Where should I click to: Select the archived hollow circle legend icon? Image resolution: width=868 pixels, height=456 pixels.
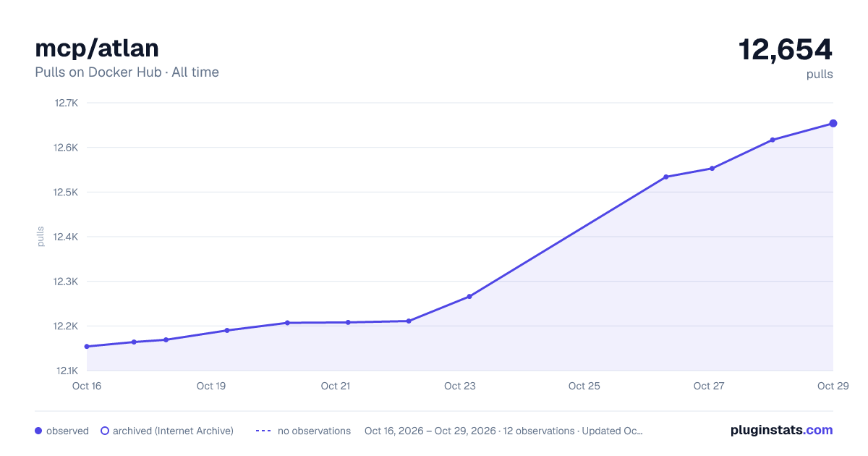pyautogui.click(x=105, y=431)
